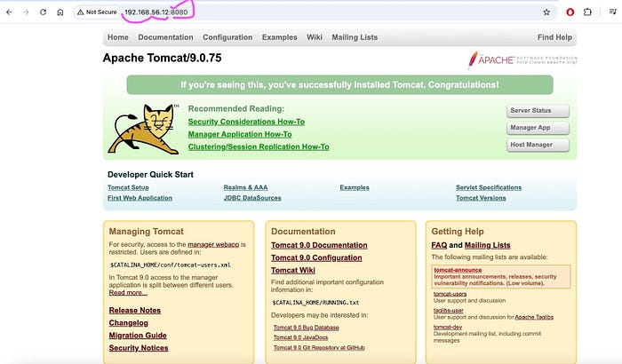This screenshot has height=364, width=622.
Task: Follow the manager webapp link
Action: click(x=213, y=245)
